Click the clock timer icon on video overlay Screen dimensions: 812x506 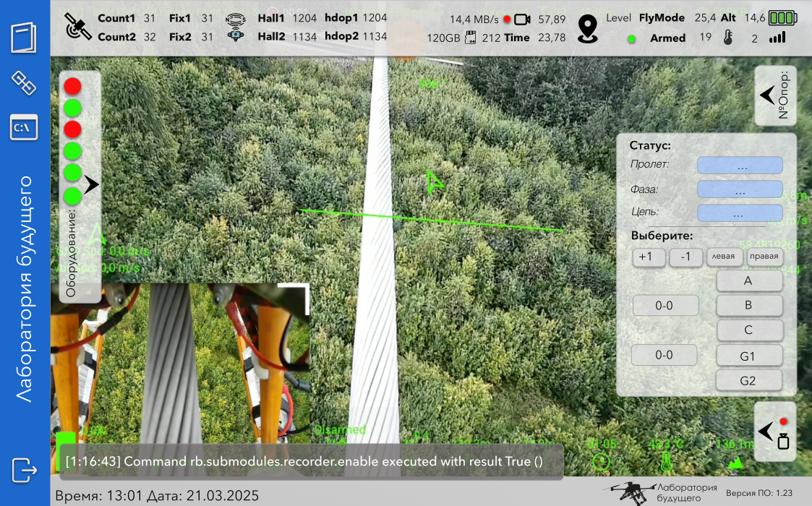coord(601,461)
